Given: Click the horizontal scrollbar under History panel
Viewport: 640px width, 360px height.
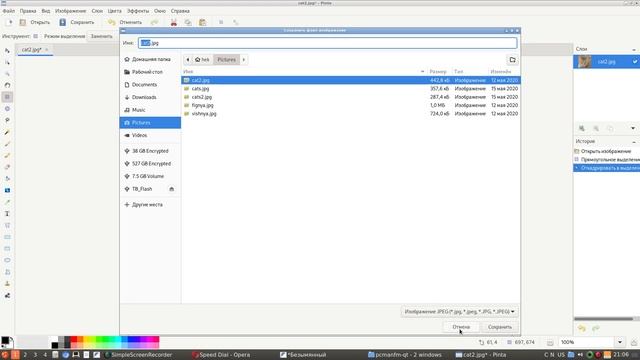Looking at the screenshot, I should pos(603,319).
